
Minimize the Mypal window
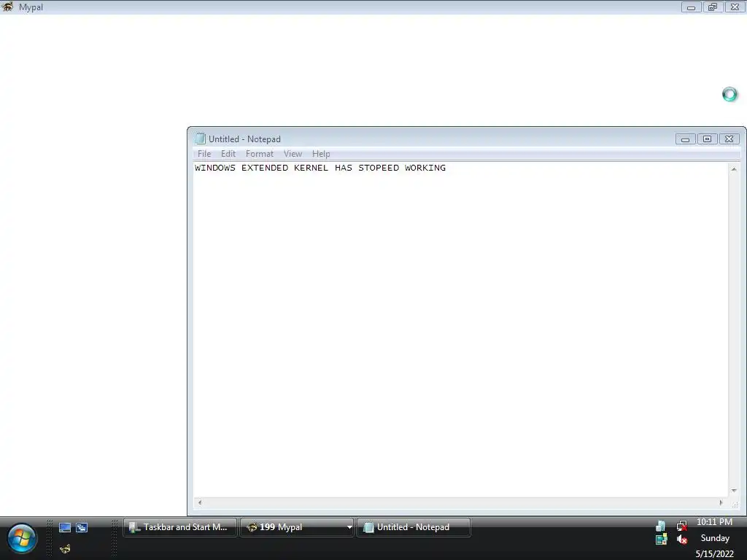[691, 7]
